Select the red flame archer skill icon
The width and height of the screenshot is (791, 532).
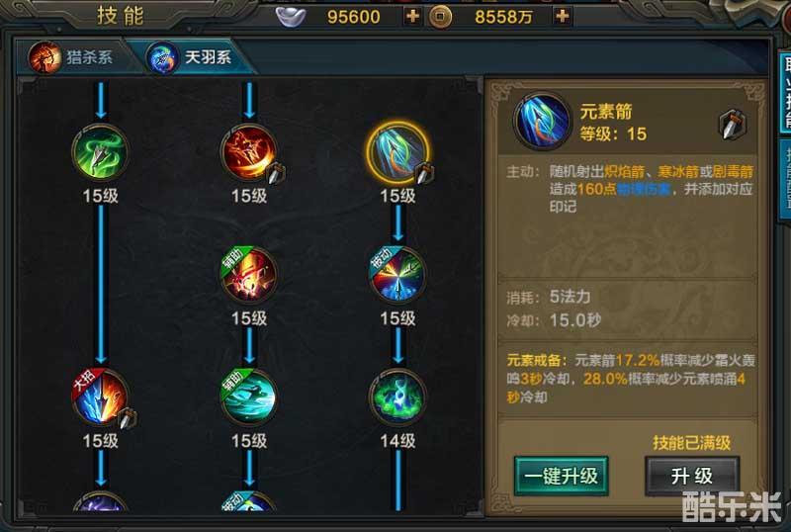point(249,152)
